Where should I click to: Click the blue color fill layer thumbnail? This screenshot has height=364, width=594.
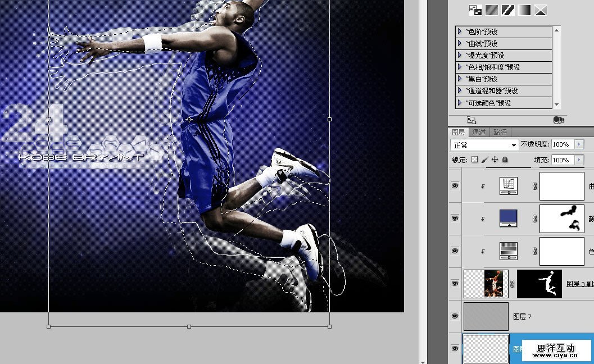508,218
